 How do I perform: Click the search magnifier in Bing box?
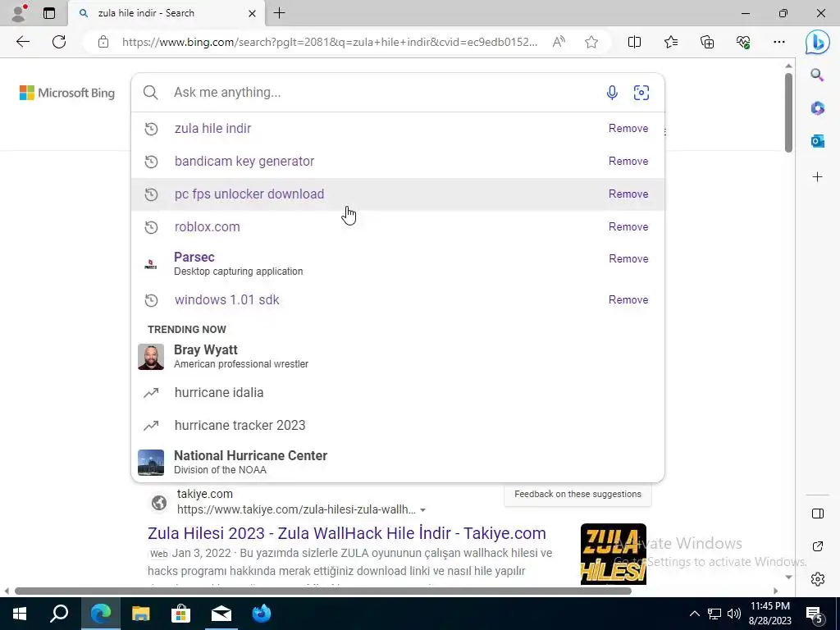151,92
